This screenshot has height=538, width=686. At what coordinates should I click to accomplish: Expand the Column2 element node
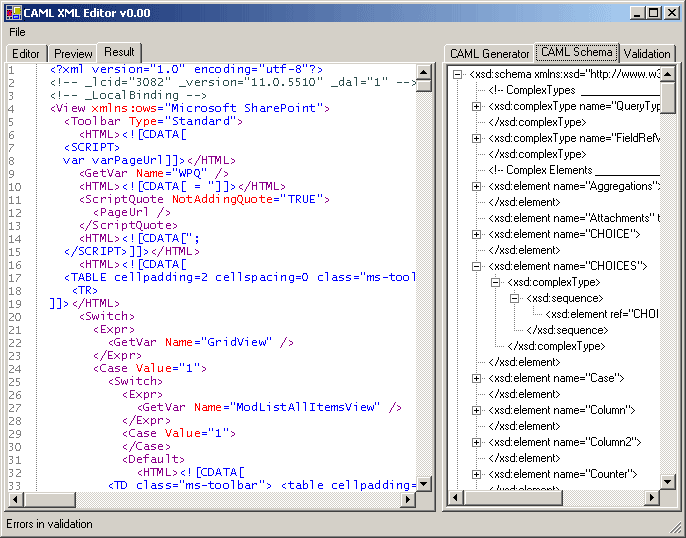(476, 442)
